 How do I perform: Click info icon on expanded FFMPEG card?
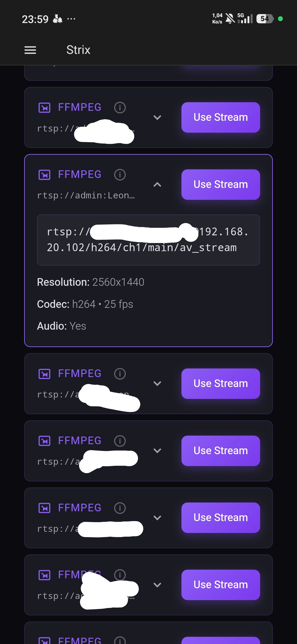click(x=120, y=175)
